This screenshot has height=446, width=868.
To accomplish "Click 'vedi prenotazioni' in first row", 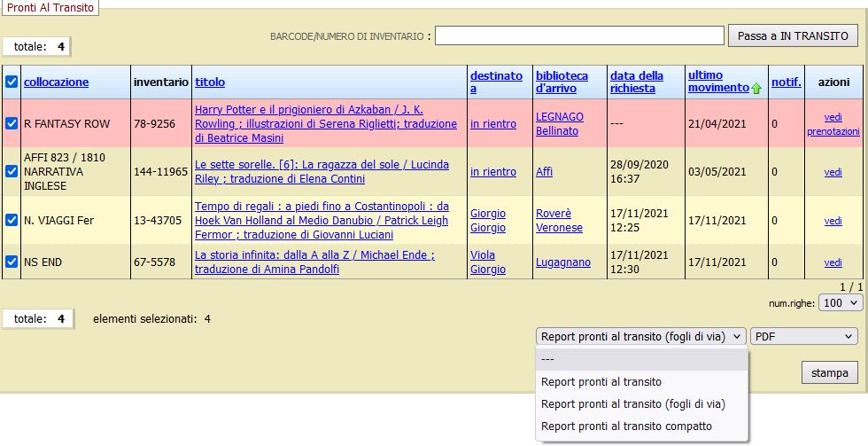I will [833, 124].
